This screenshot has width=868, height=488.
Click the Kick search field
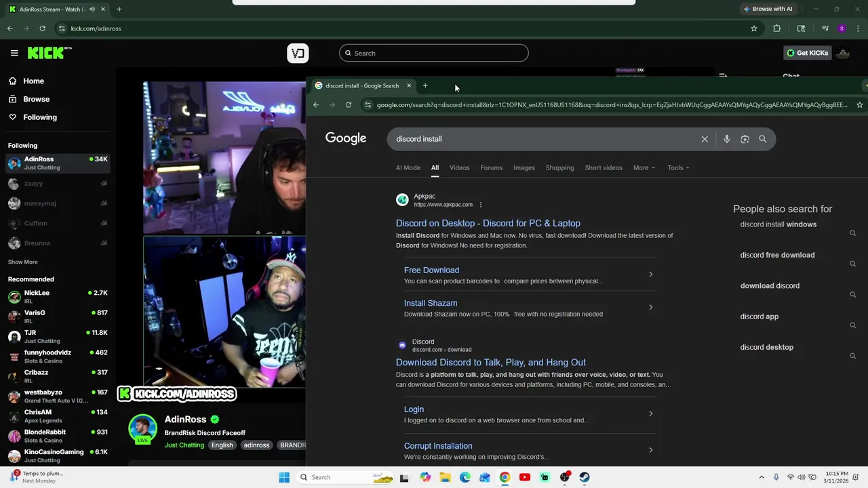(x=434, y=53)
